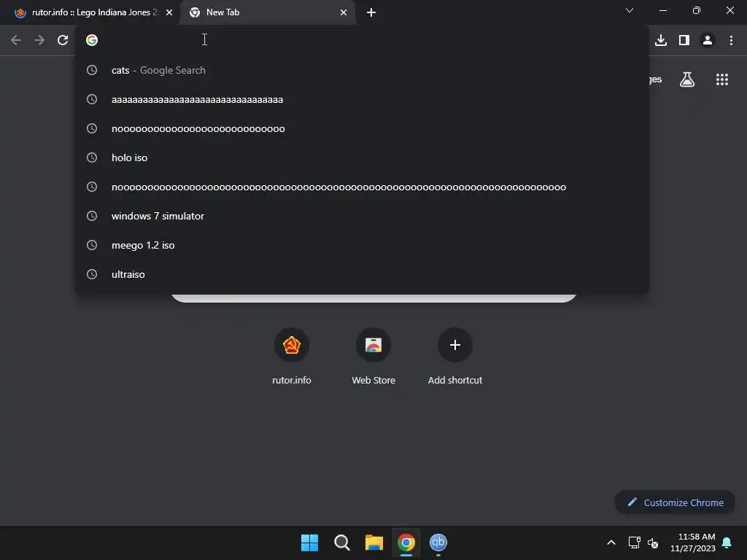The height and width of the screenshot is (560, 747).
Task: Open the Web Store shortcut tile
Action: click(373, 356)
